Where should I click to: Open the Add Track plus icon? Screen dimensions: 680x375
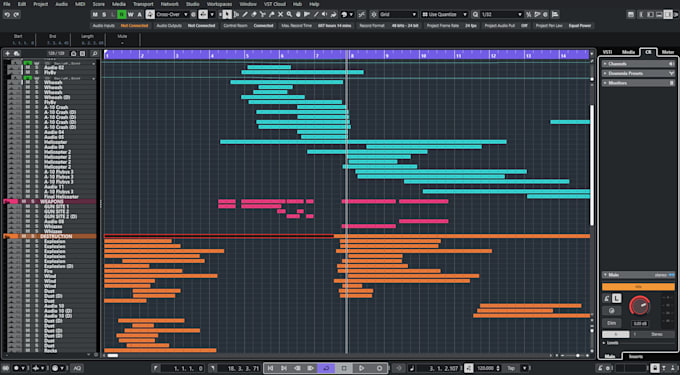point(7,53)
